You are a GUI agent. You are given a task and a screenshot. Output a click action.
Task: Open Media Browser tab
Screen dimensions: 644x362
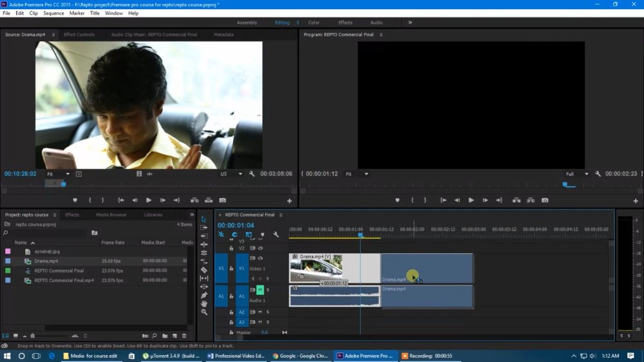111,214
